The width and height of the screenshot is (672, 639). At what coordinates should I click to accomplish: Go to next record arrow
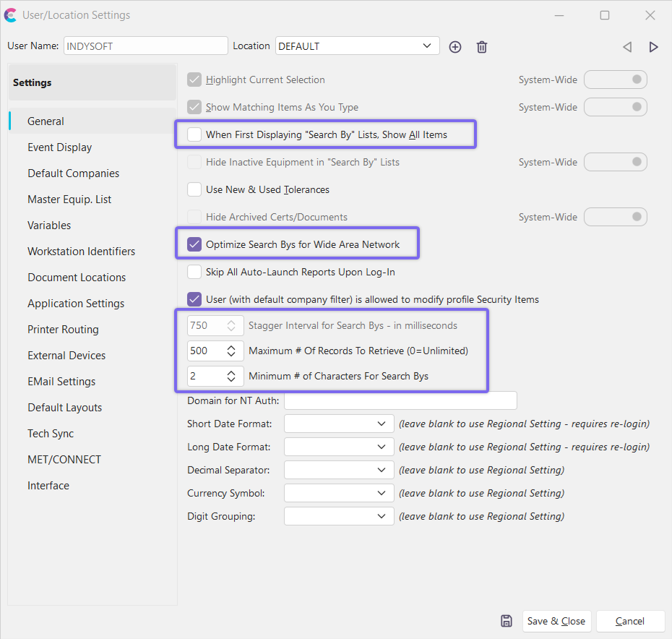(x=653, y=47)
